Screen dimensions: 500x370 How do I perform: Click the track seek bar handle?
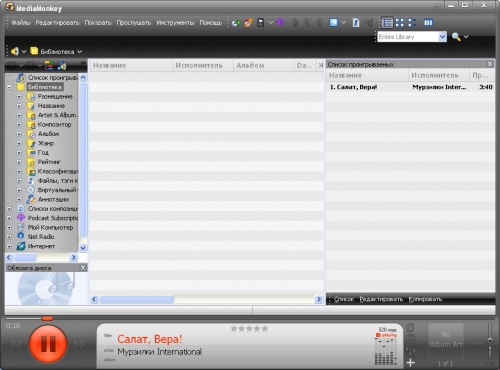[47, 319]
